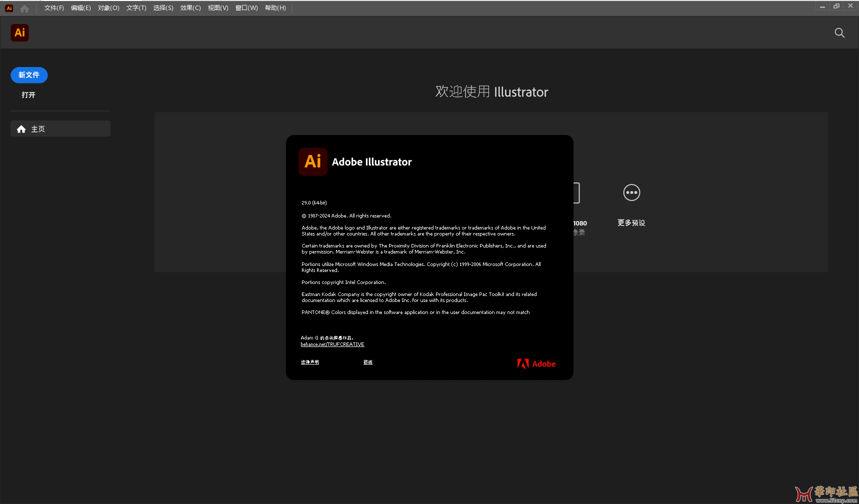Screen dimensions: 859x504
Task: Click the 更多预设 three-dots circle icon
Action: [631, 192]
